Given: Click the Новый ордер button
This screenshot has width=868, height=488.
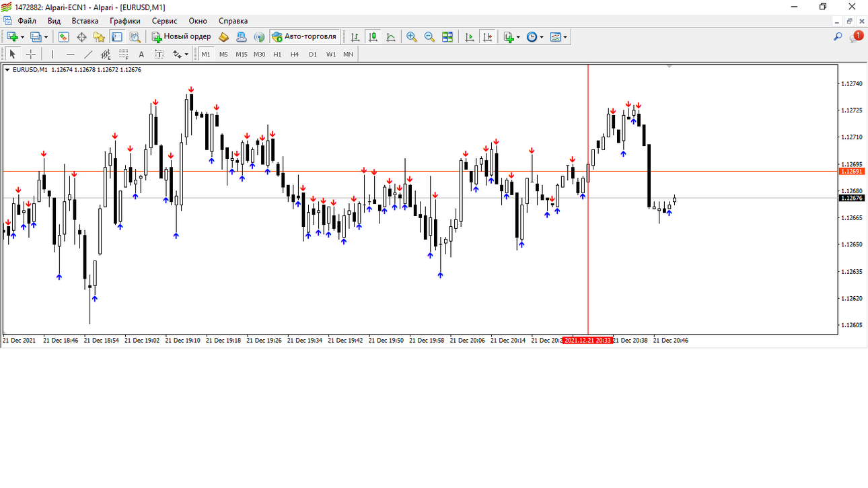Looking at the screenshot, I should click(182, 37).
